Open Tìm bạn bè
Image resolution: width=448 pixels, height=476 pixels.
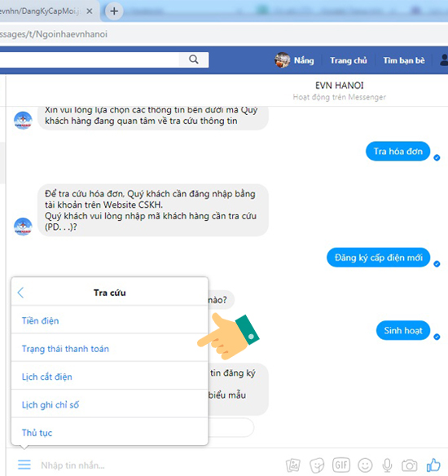pyautogui.click(x=404, y=60)
